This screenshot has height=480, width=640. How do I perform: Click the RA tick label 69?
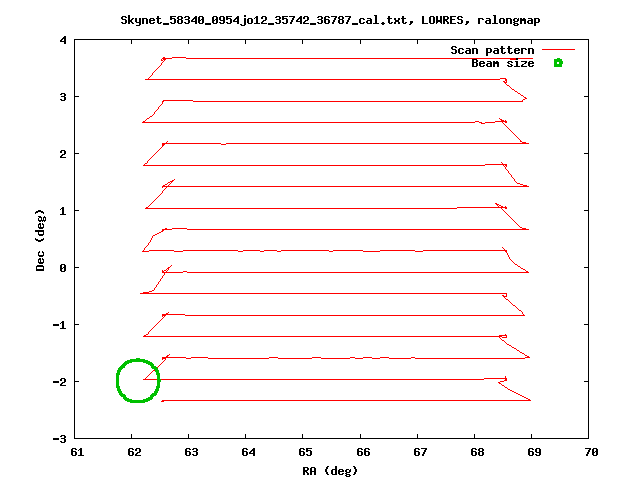pos(534,452)
